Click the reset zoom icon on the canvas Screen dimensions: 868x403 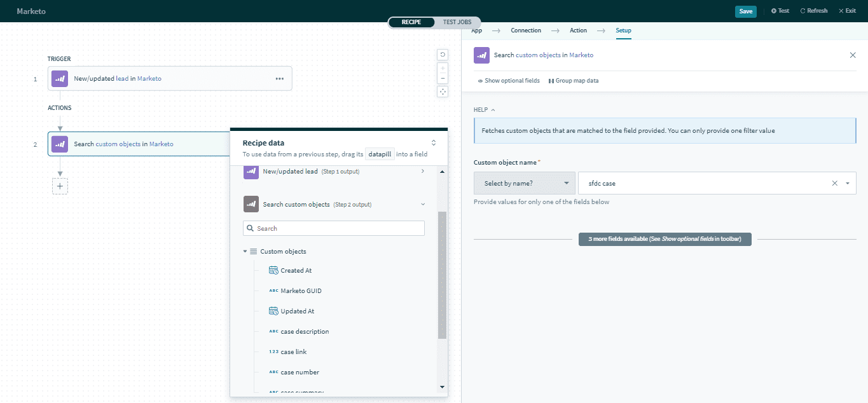pyautogui.click(x=443, y=55)
